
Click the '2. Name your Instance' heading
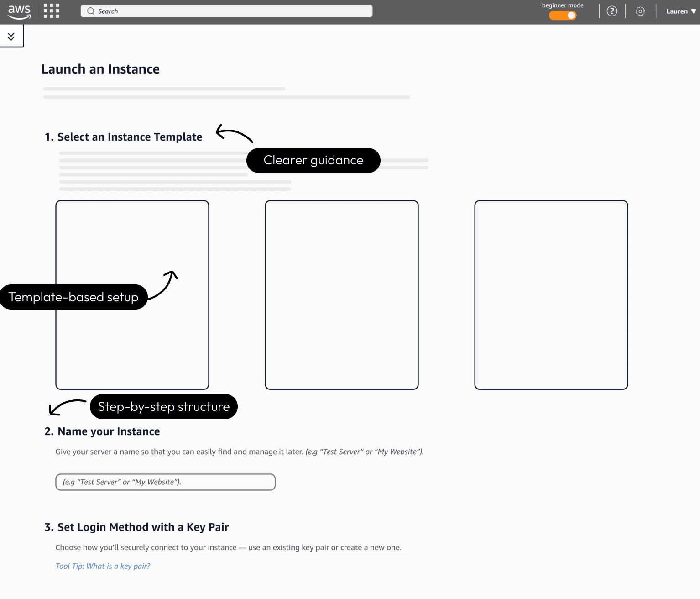click(x=102, y=431)
